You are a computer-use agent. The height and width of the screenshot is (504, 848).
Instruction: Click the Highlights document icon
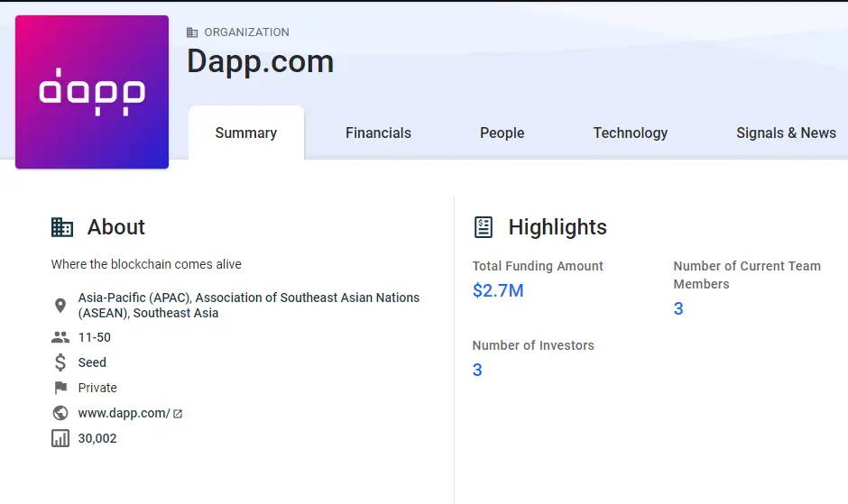[484, 227]
